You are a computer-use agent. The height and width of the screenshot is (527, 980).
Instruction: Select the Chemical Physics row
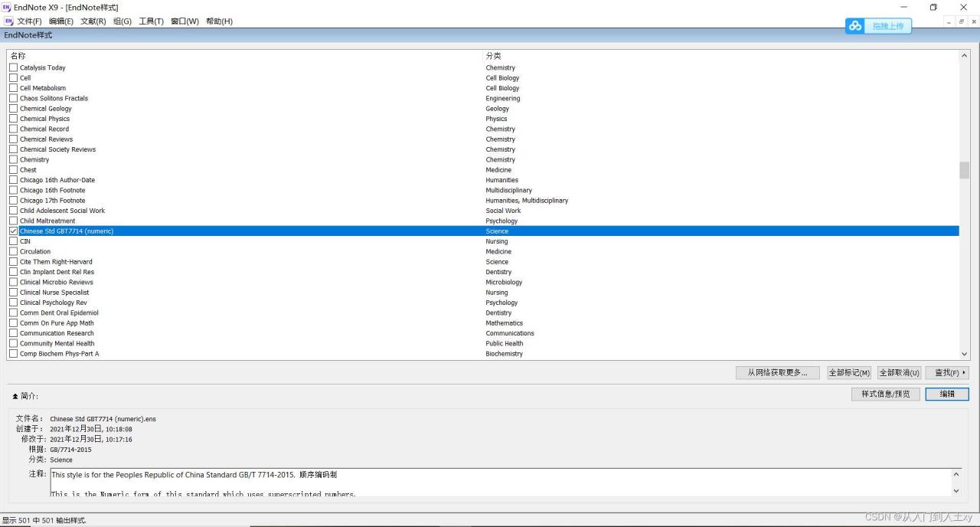[483, 119]
